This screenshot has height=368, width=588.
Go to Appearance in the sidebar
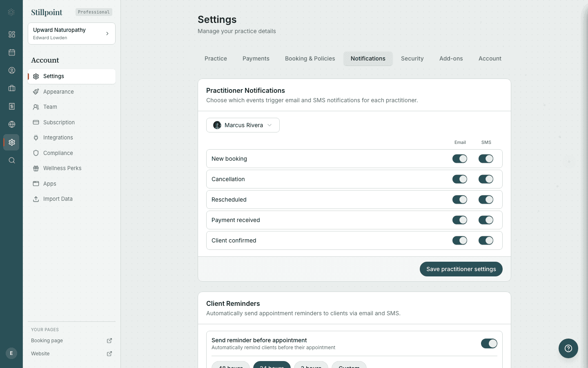pos(71,92)
